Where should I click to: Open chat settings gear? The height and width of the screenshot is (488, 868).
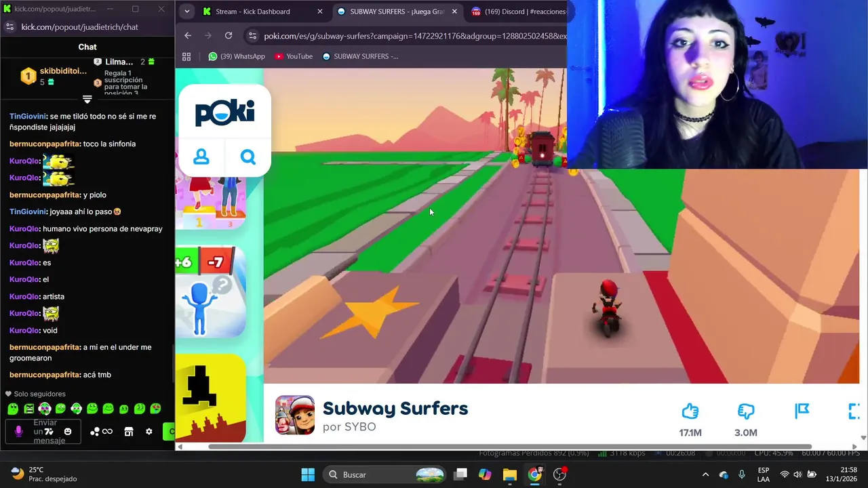point(149,432)
